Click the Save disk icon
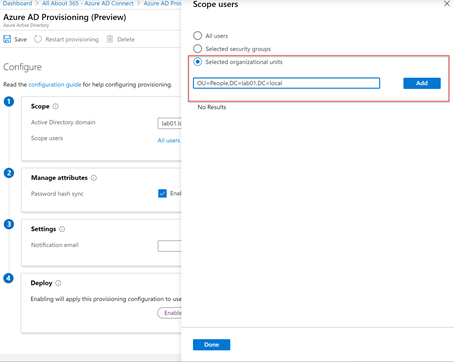 click(7, 39)
